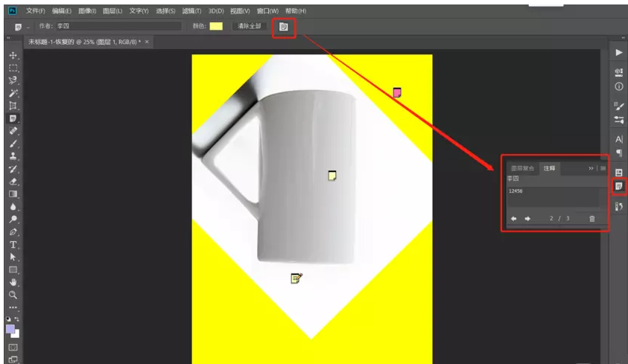Open the 文件 (File) menu

pos(35,11)
